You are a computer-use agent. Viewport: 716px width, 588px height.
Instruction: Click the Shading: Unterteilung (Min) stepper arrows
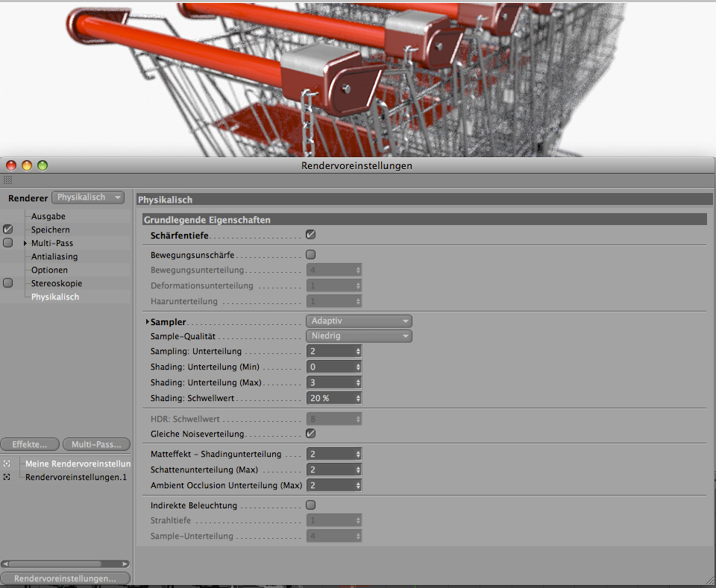tap(358, 367)
